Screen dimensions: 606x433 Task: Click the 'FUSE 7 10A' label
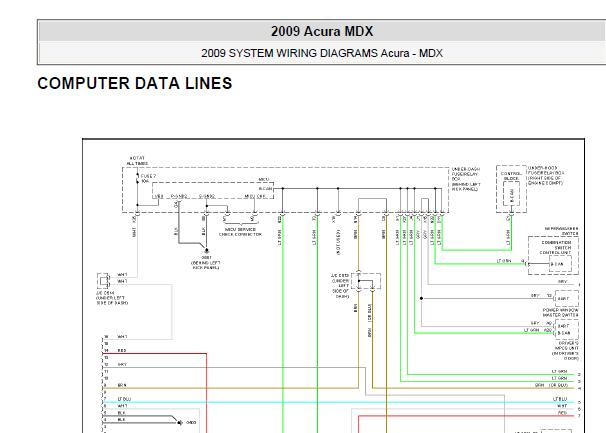pyautogui.click(x=148, y=178)
